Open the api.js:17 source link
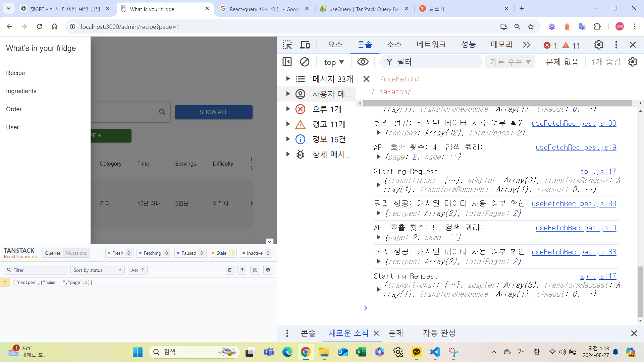 [598, 172]
